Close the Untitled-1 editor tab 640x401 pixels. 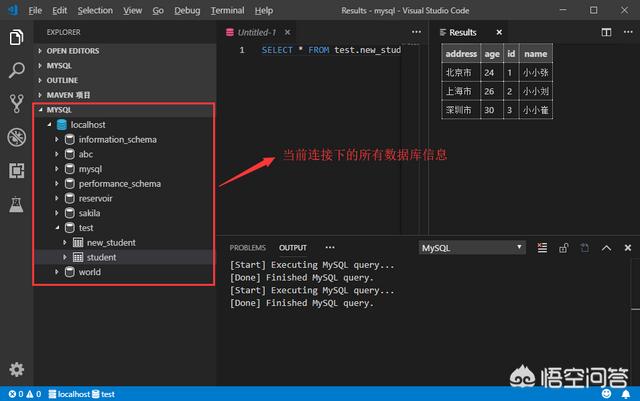tap(287, 32)
